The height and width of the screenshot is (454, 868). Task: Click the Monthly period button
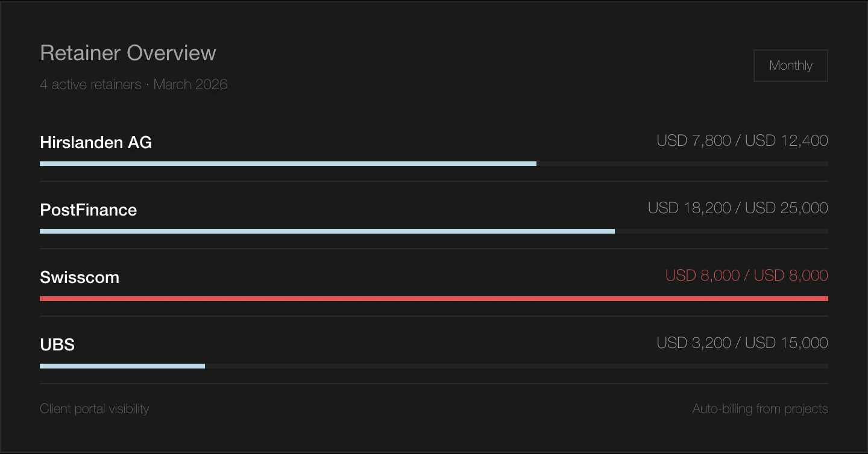790,66
